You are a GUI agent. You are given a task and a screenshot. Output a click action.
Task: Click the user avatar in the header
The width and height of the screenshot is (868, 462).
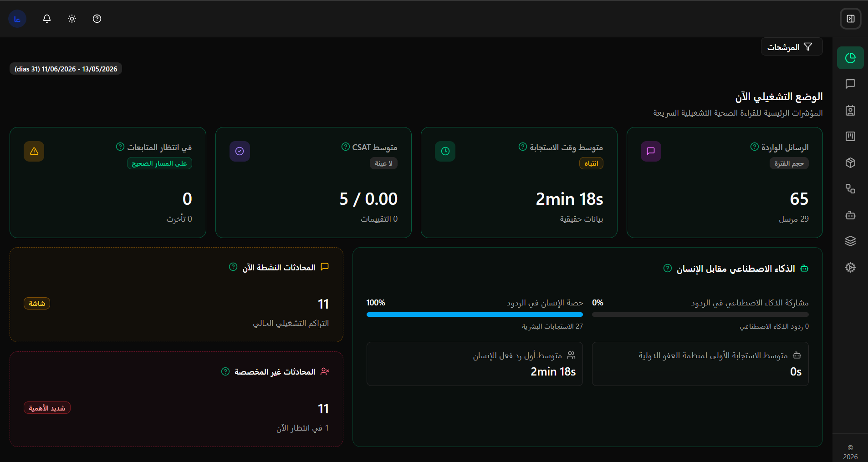(17, 19)
